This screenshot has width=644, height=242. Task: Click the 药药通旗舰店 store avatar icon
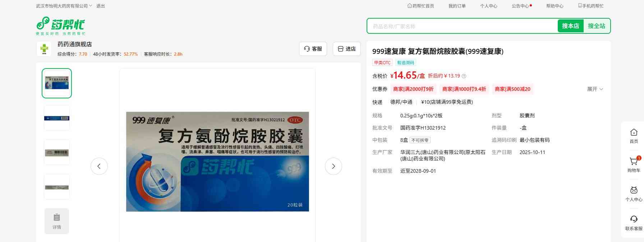pyautogui.click(x=44, y=49)
